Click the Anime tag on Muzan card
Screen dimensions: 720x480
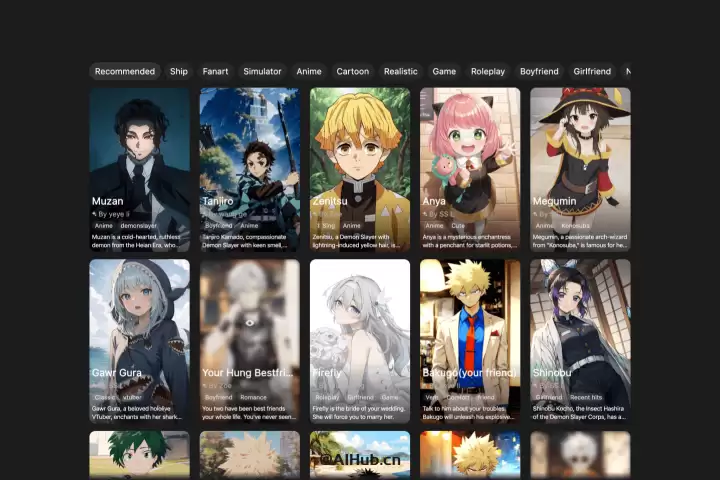(x=103, y=226)
